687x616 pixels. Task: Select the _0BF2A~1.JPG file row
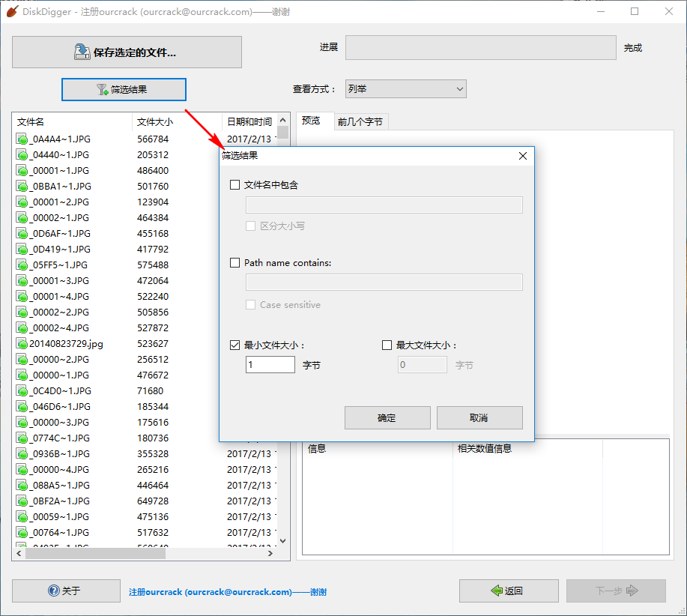pos(146,501)
